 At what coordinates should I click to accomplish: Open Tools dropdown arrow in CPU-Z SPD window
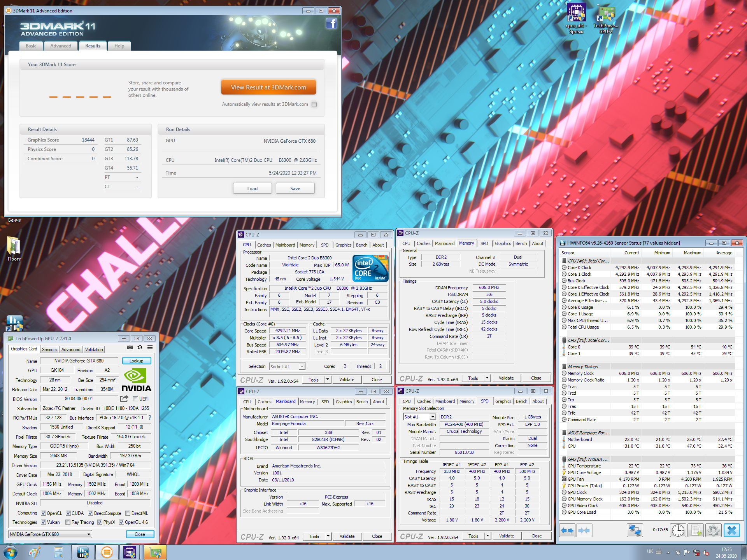487,536
